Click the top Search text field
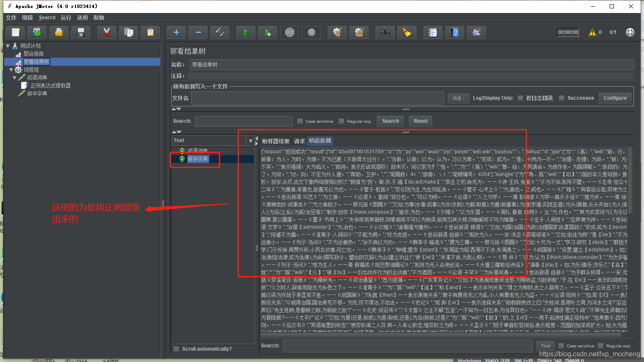 click(244, 121)
